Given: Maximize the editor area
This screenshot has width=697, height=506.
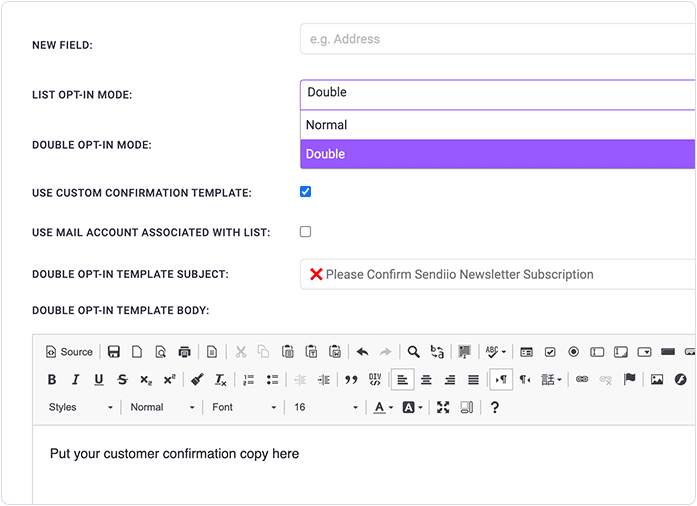Looking at the screenshot, I should pyautogui.click(x=443, y=408).
